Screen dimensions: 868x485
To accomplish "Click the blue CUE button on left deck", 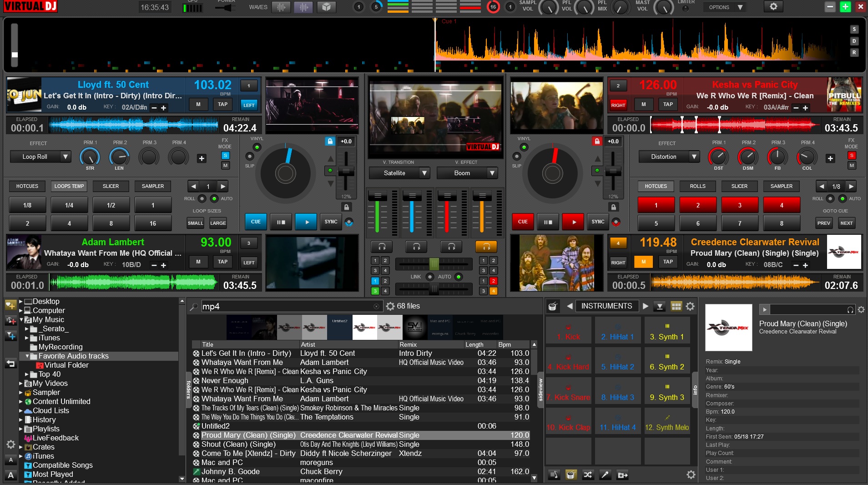I will pyautogui.click(x=256, y=222).
